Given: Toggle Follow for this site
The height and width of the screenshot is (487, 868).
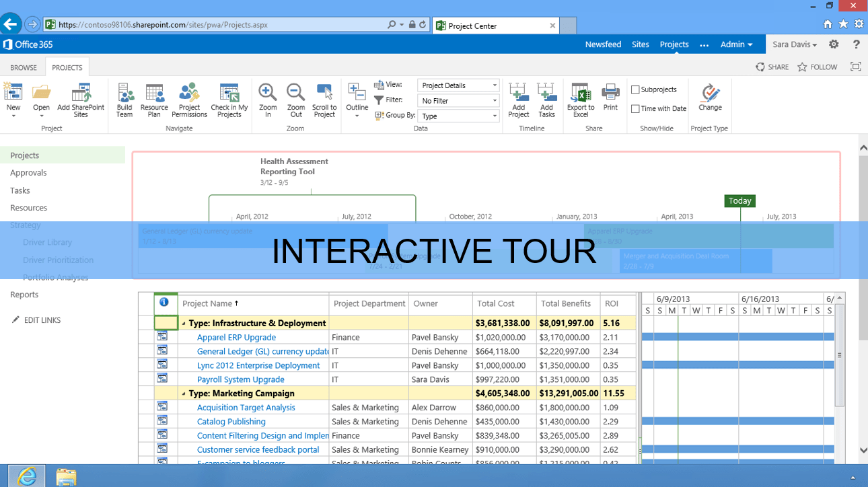Looking at the screenshot, I should [818, 67].
